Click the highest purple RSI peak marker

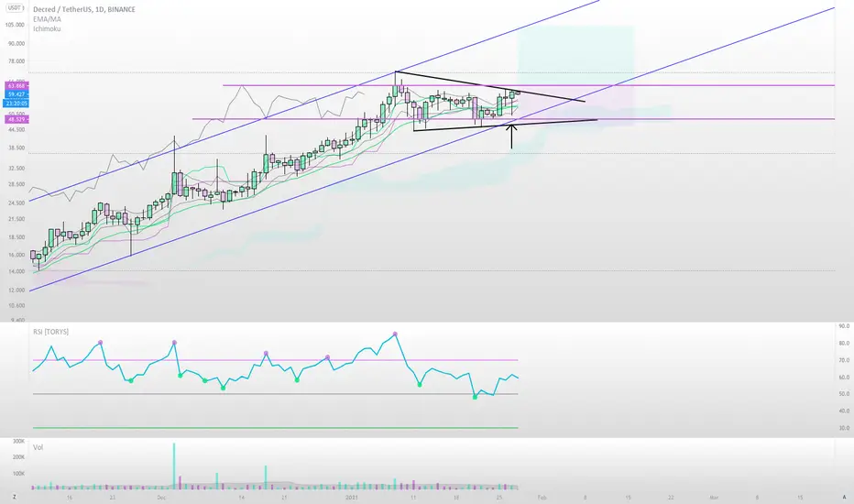[x=395, y=334]
